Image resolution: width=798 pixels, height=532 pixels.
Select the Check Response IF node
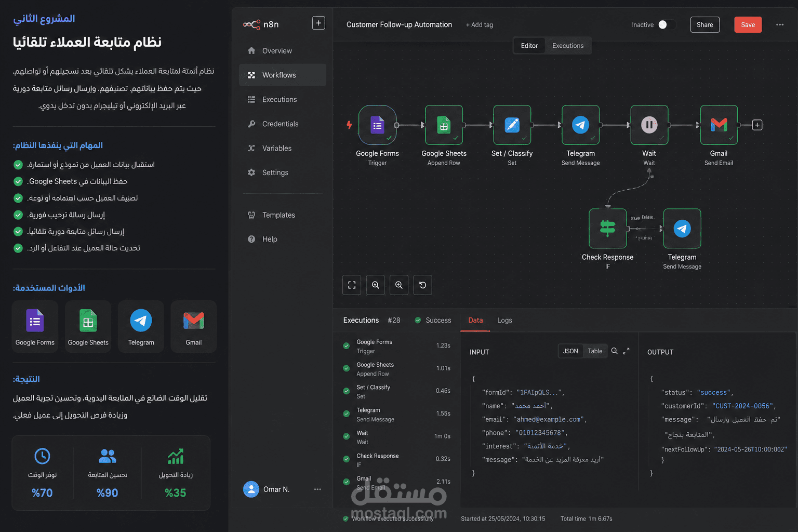point(607,229)
